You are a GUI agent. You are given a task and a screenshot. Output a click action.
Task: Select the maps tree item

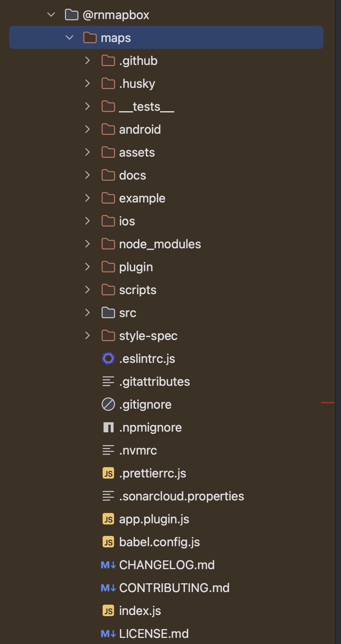116,37
